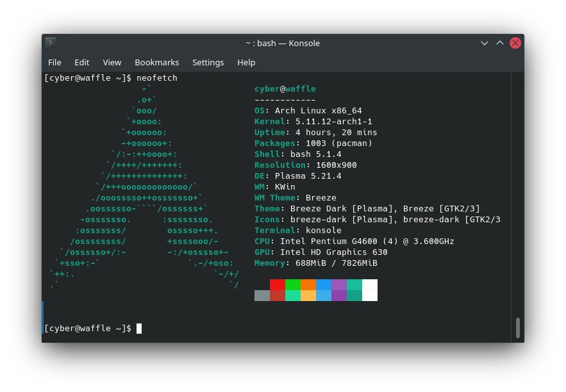Click the 'cyber@waffle' neofetch header

285,89
